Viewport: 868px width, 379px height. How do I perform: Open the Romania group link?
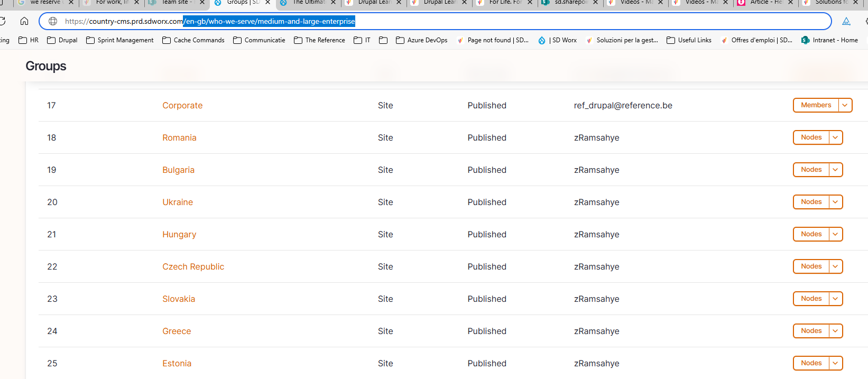click(179, 137)
